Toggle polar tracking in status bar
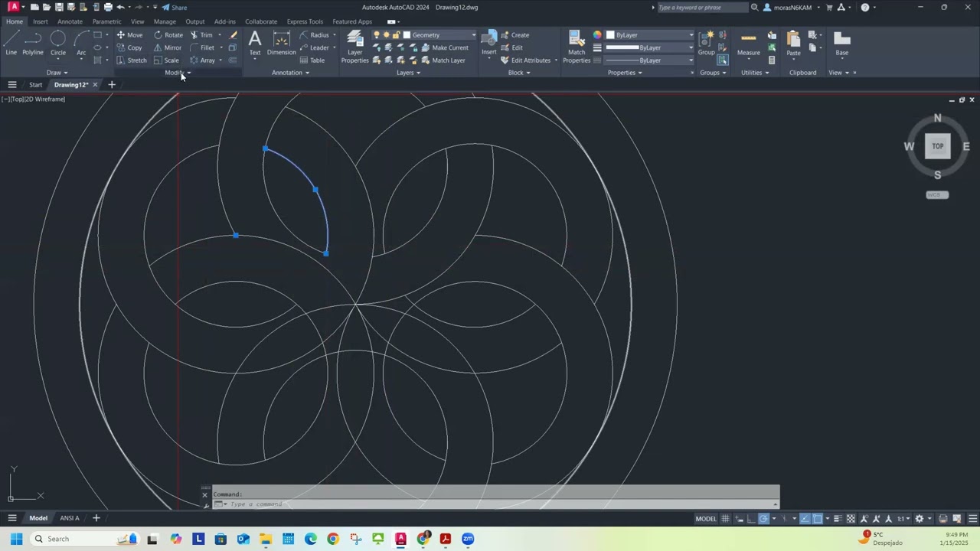This screenshot has width=980, height=551. (763, 519)
